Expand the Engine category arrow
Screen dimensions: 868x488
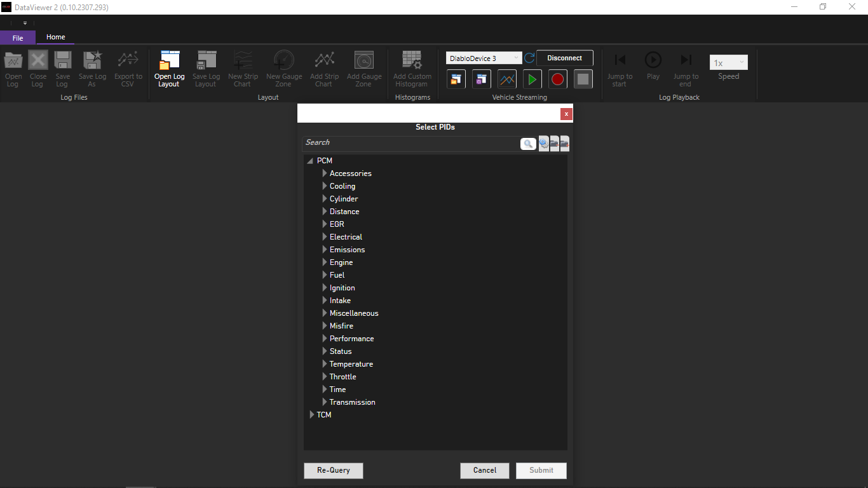pyautogui.click(x=324, y=262)
